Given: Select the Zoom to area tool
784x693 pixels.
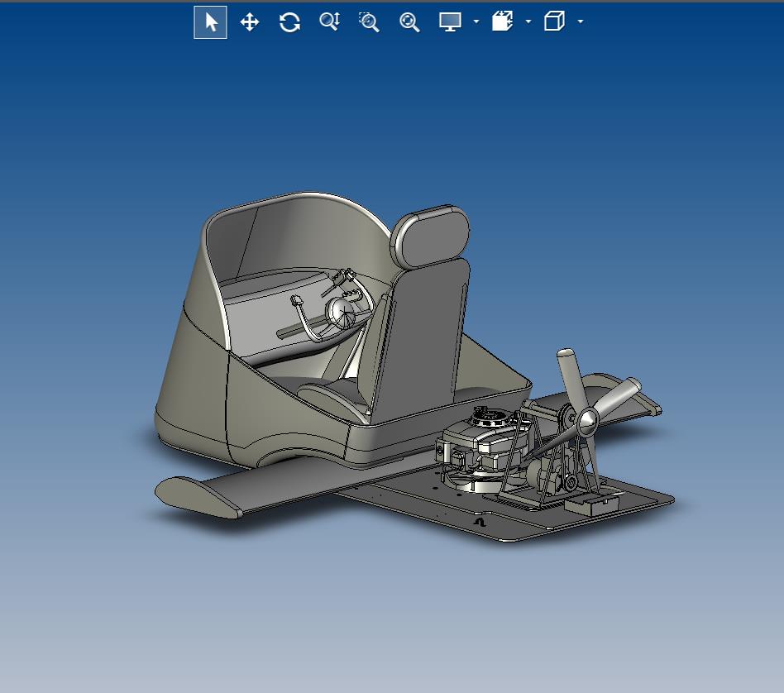Looking at the screenshot, I should click(369, 22).
